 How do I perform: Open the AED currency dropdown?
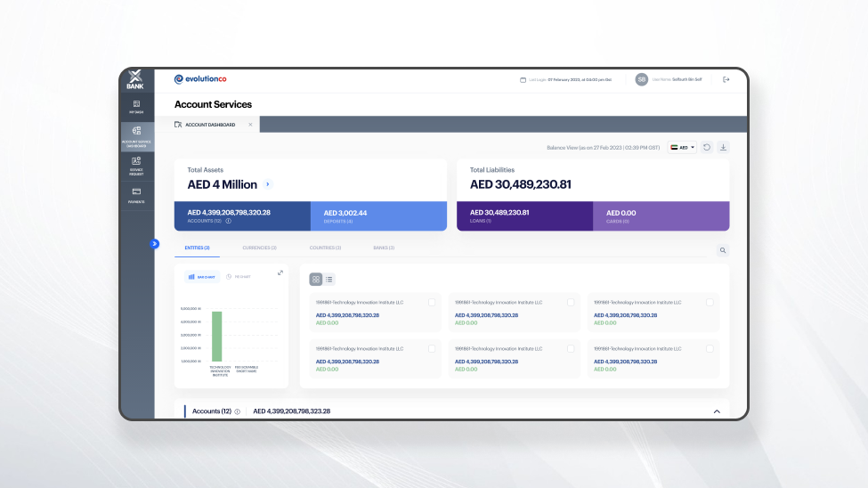click(x=683, y=147)
